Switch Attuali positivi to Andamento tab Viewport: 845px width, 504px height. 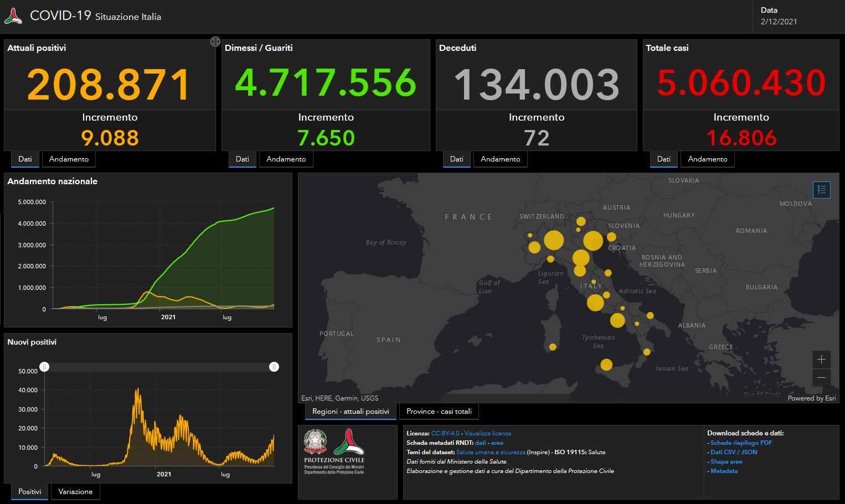69,159
